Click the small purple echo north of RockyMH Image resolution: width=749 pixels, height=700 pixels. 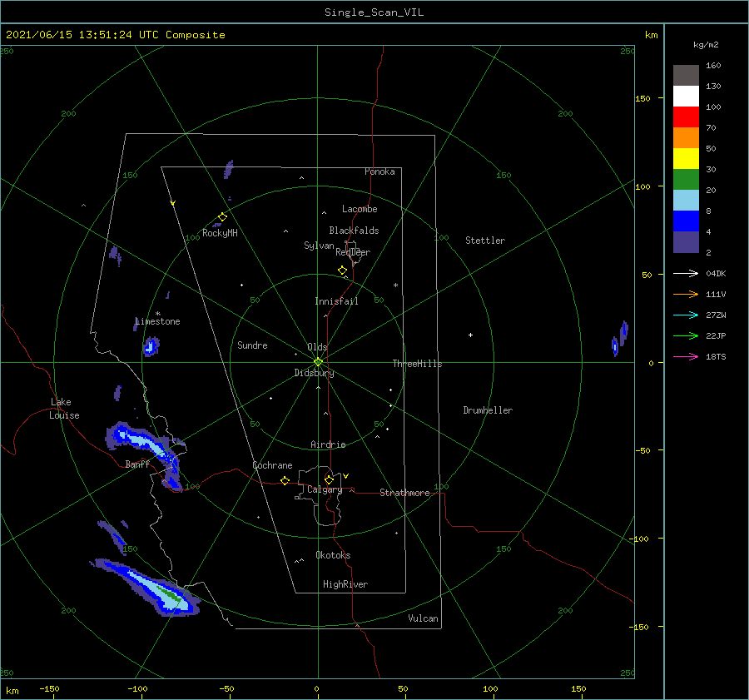coord(229,169)
